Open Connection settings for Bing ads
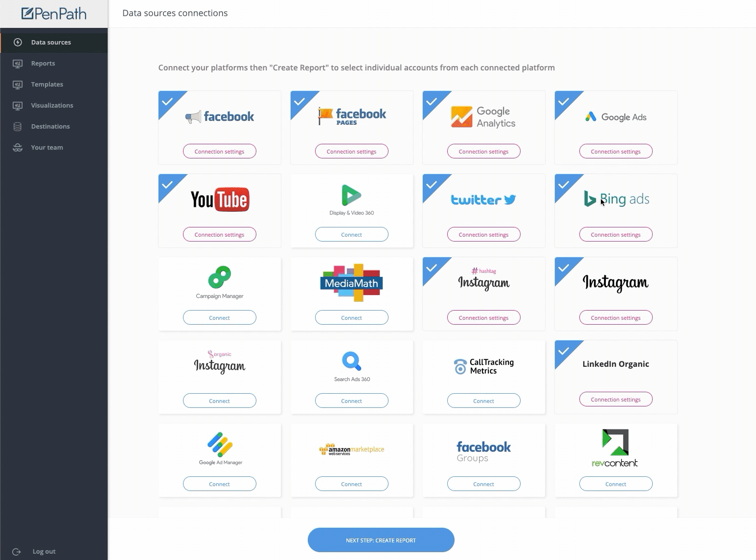This screenshot has height=560, width=756. click(x=616, y=234)
